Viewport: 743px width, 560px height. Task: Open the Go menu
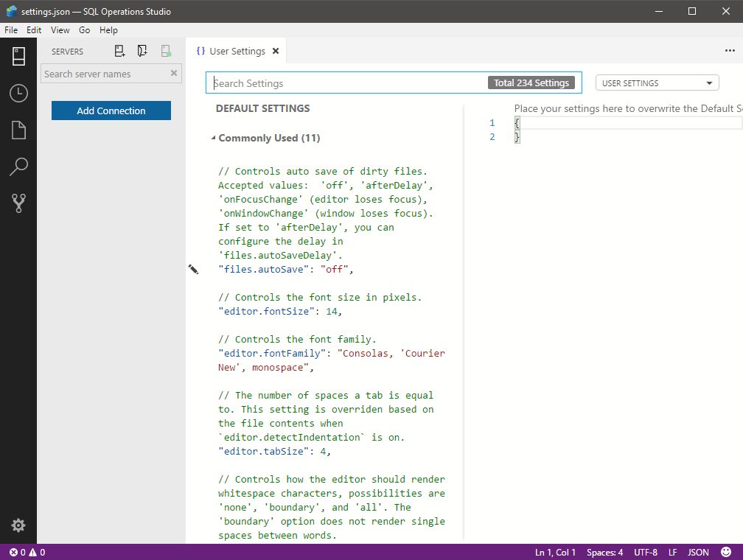84,30
